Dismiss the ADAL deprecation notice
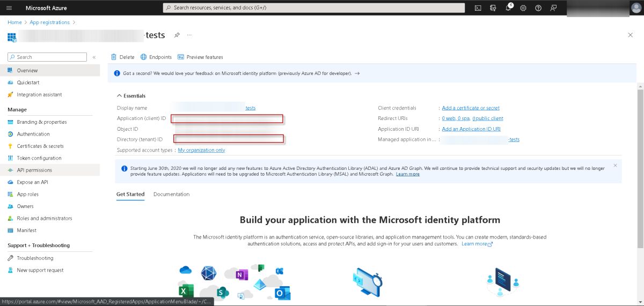 (615, 165)
